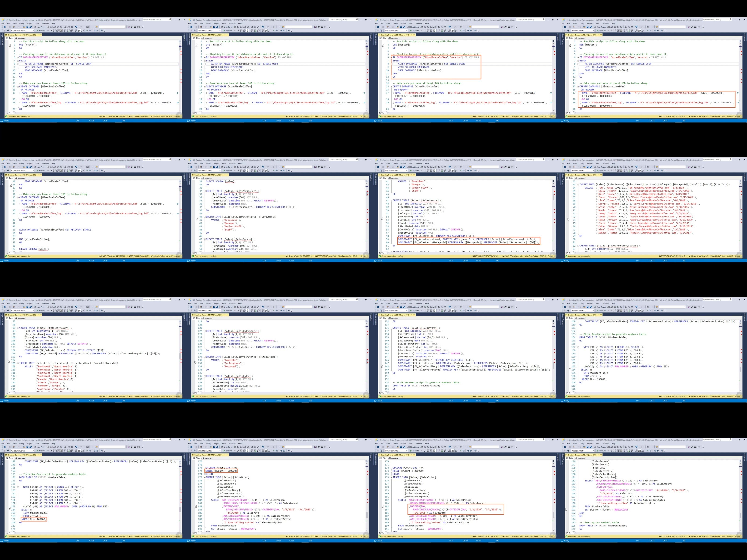Click Change Connection icon in FK_SalesTerritory constraint frame
Viewport: 747px width, 560px height.
click(x=381, y=311)
